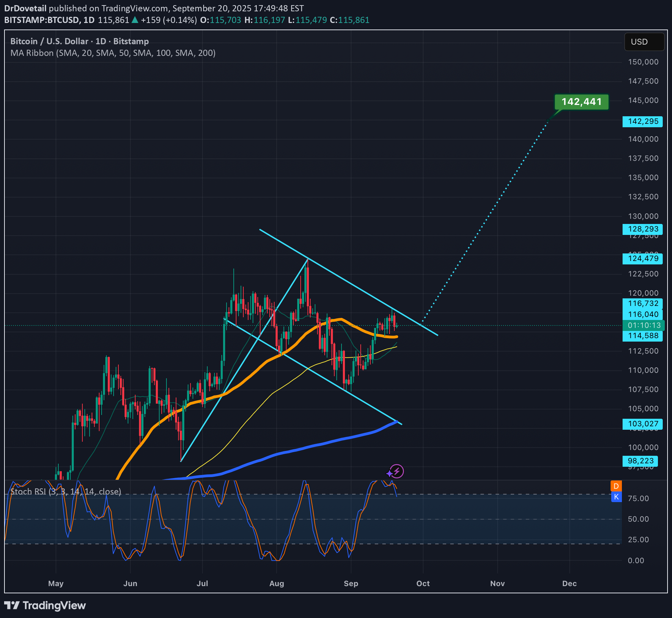Image resolution: width=672 pixels, height=618 pixels.
Task: Click the Sep label on time axis
Action: click(351, 583)
